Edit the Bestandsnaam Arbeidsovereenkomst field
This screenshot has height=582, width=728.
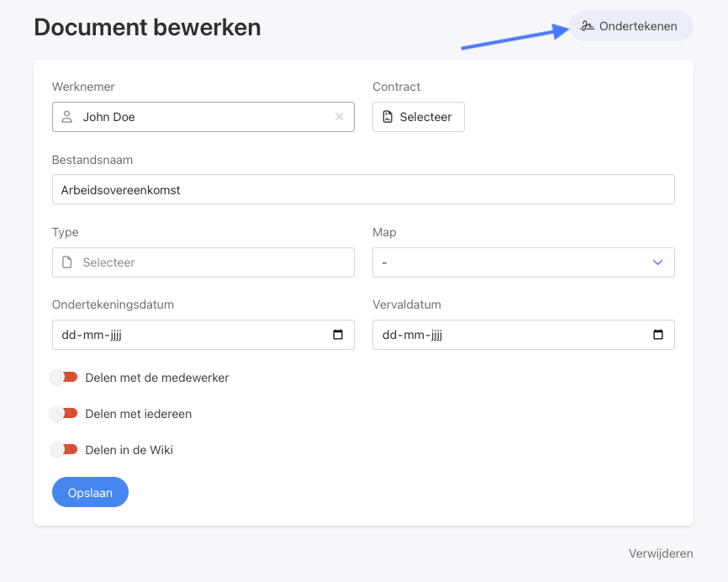click(x=363, y=189)
